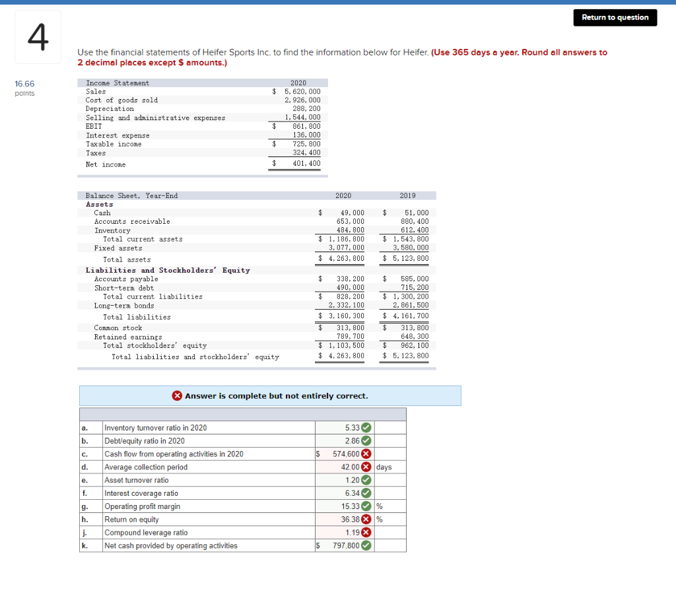Click the red X beside Return on equity
This screenshot has height=616, width=676.
click(x=366, y=520)
